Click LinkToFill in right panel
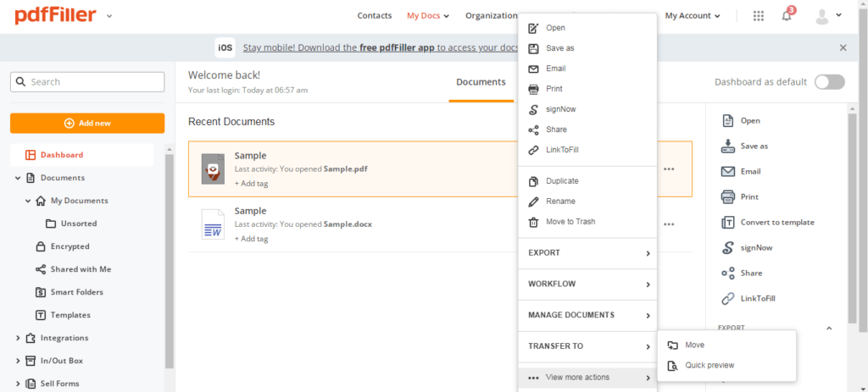 pos(748,299)
